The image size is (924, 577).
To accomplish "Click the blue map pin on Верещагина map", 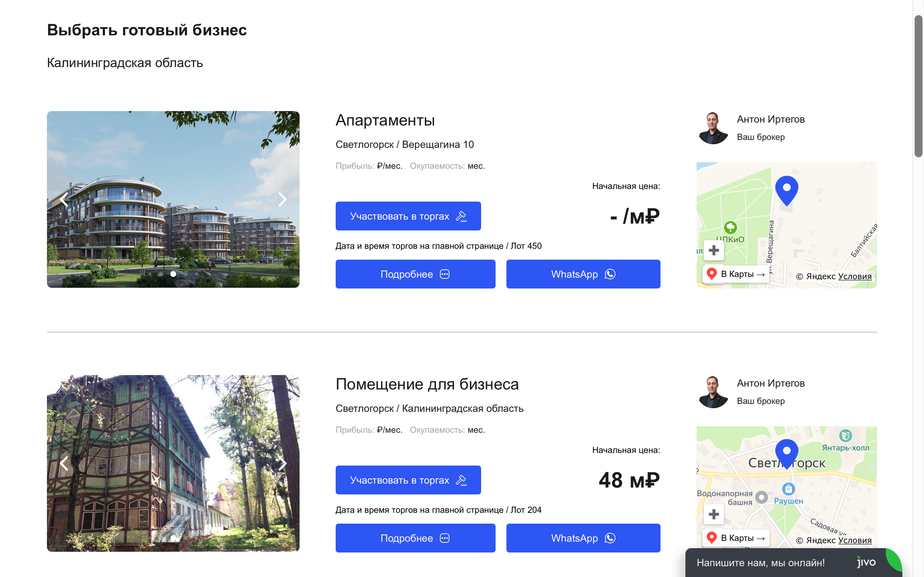I will [x=786, y=190].
